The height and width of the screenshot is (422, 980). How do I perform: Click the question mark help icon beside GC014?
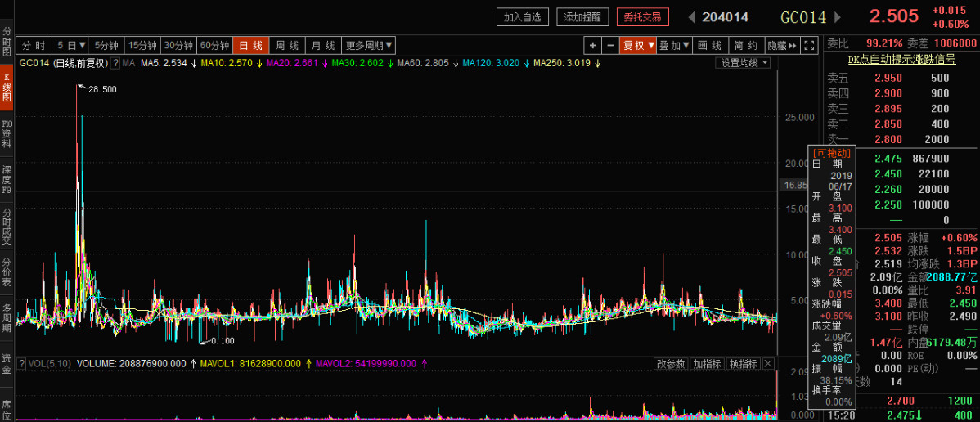click(x=115, y=62)
